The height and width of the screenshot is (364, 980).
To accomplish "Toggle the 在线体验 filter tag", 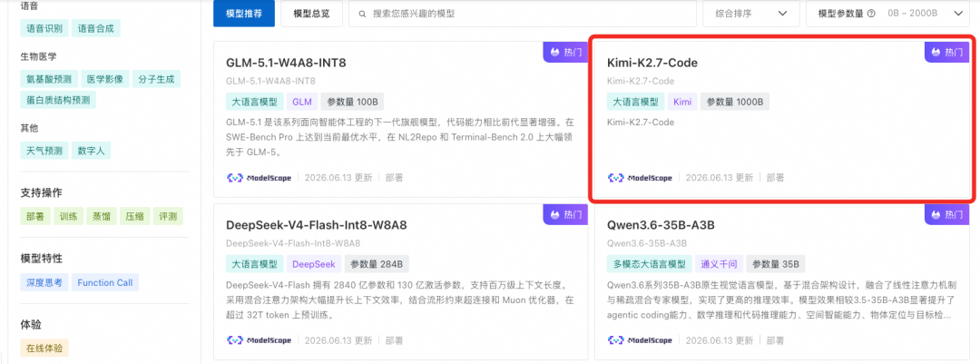I will 44,349.
